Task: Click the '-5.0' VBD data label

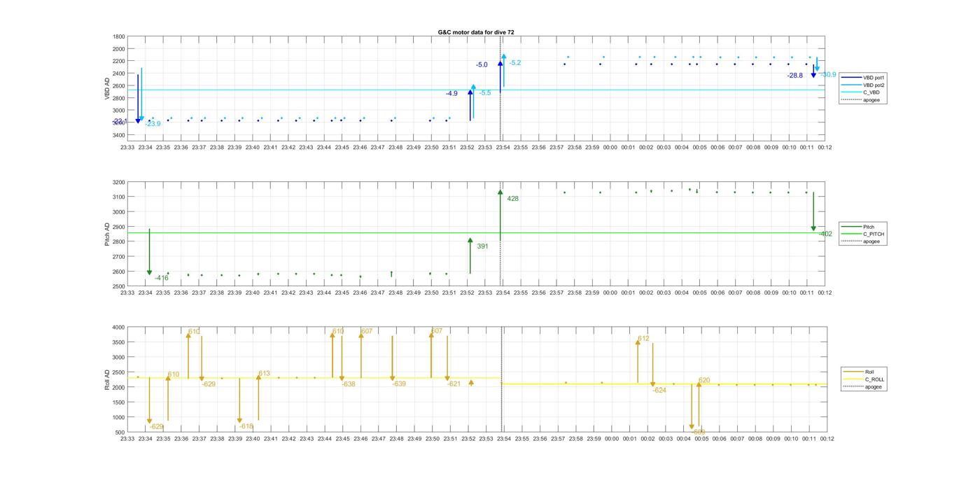Action: (x=482, y=65)
